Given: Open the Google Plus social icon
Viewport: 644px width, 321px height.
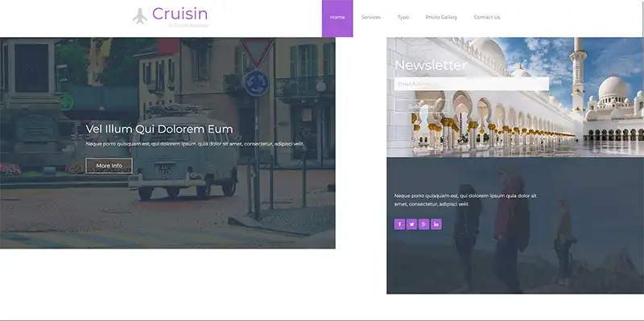Looking at the screenshot, I should 424,224.
